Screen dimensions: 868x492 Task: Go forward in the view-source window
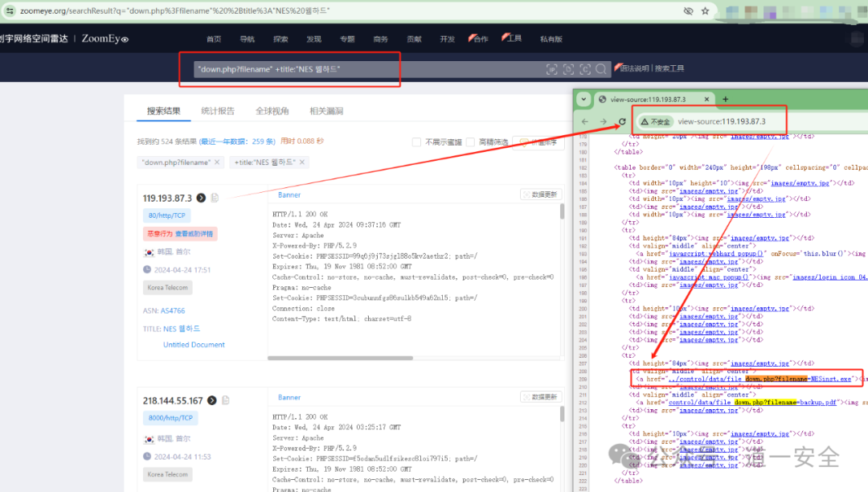point(604,121)
